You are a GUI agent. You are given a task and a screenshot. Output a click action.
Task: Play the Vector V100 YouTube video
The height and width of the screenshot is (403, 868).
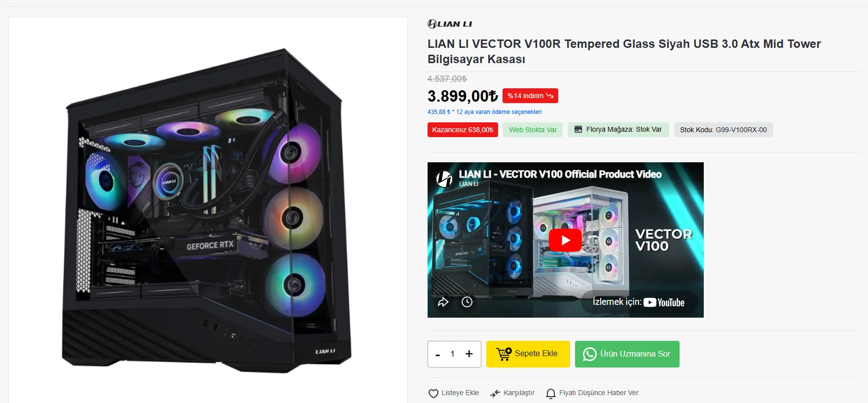pos(565,240)
